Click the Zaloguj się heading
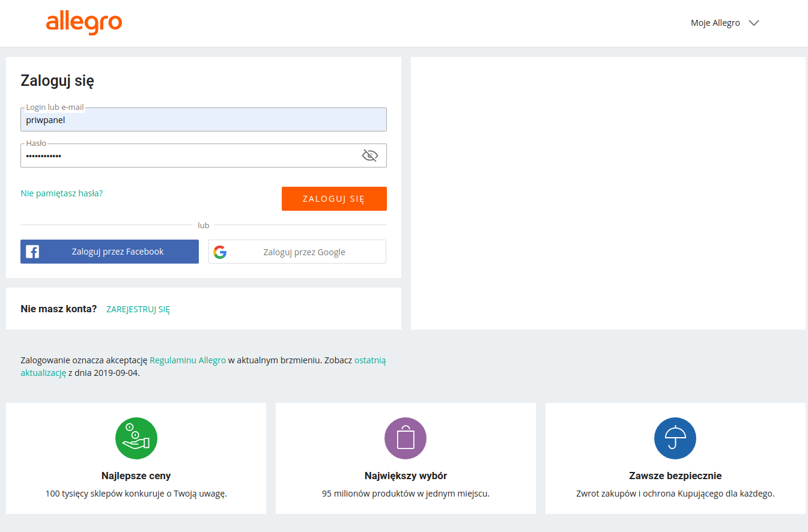 tap(57, 81)
